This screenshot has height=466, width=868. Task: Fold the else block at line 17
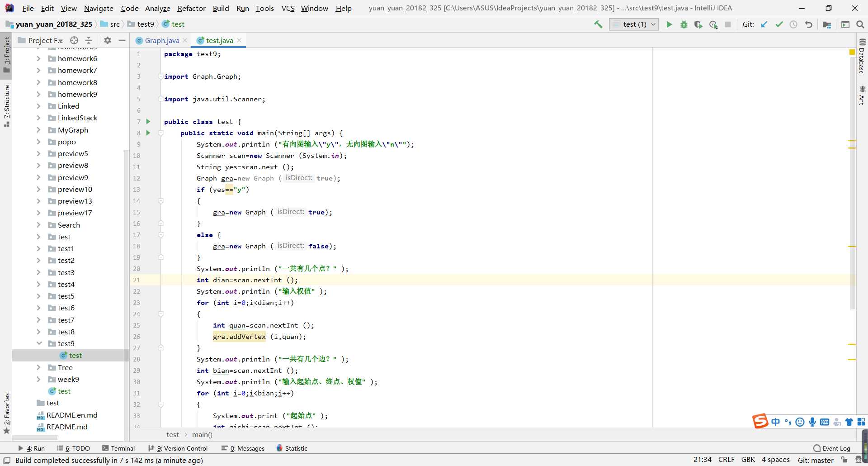(160, 235)
